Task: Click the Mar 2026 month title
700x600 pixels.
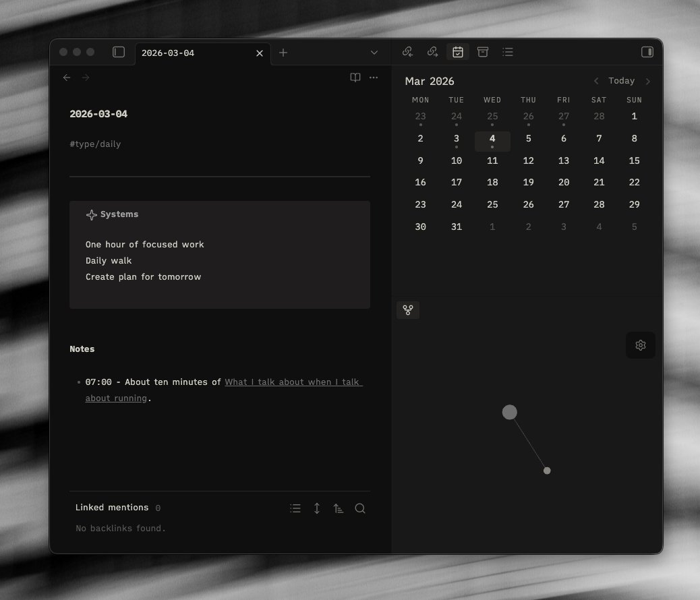Action: (430, 82)
